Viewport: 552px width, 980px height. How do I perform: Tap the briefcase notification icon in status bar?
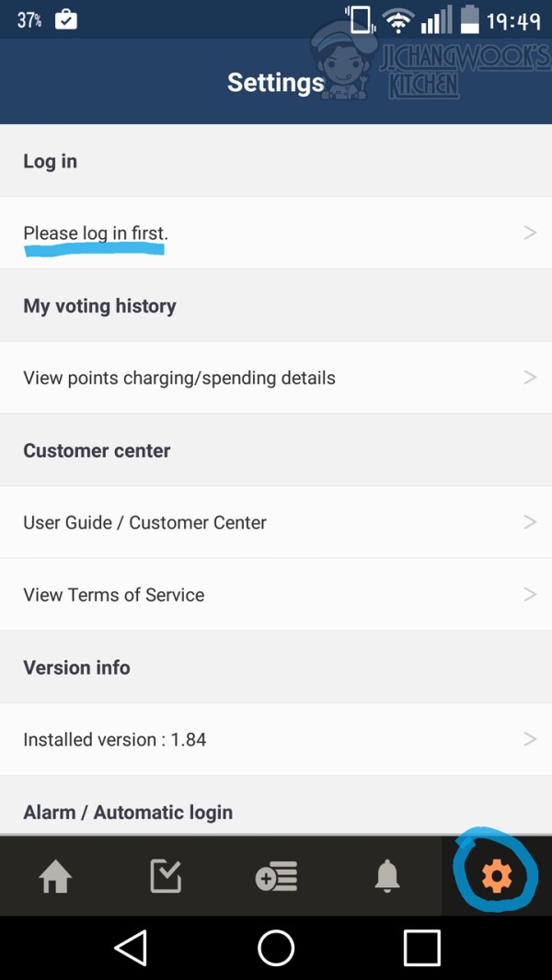(x=66, y=19)
